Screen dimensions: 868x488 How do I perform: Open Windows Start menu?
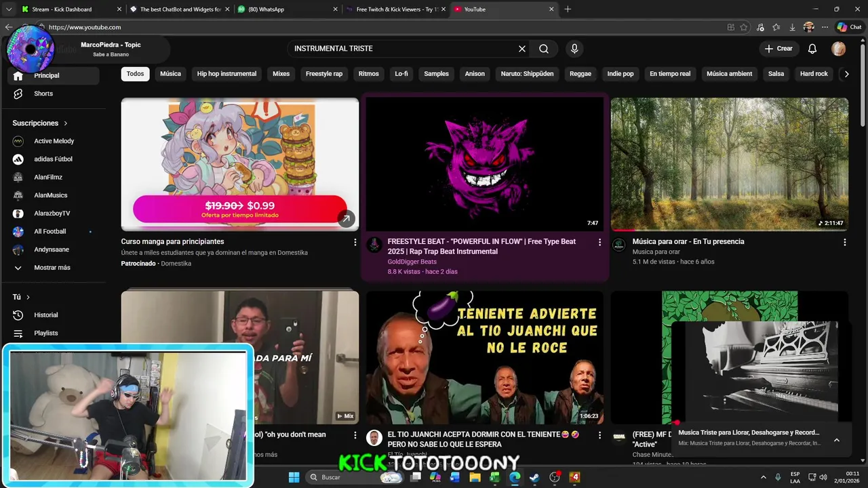[294, 477]
